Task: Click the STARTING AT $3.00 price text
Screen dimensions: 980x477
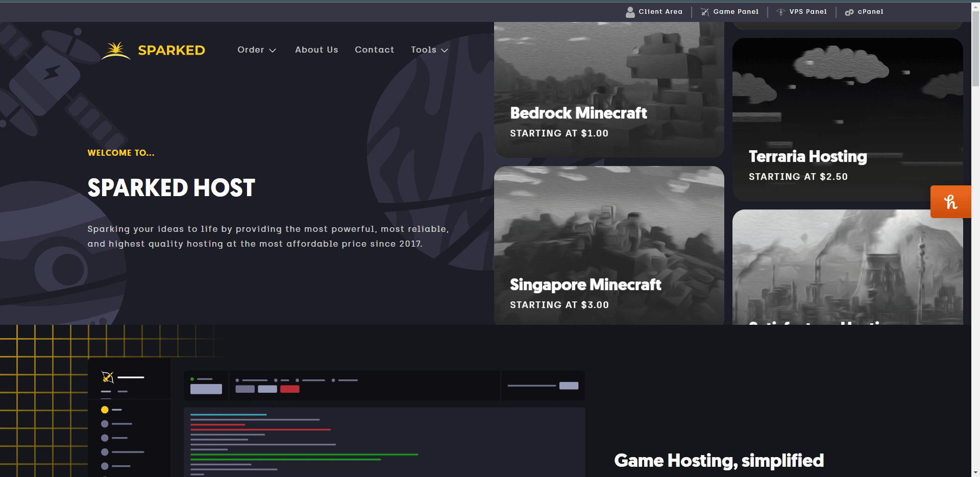Action: coord(559,305)
